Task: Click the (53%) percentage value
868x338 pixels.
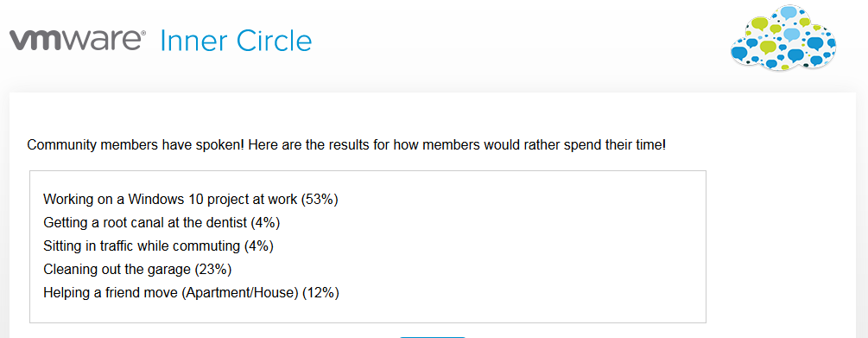Action: (x=320, y=199)
